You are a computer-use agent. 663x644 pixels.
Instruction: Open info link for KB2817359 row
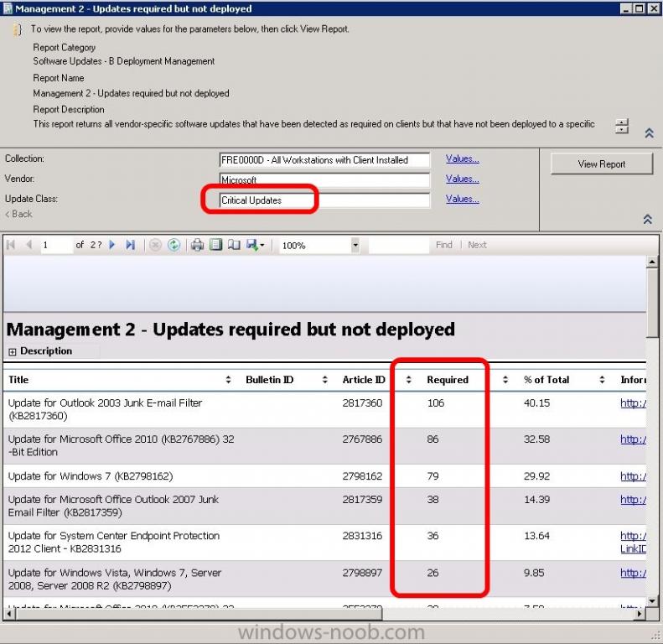click(x=633, y=500)
